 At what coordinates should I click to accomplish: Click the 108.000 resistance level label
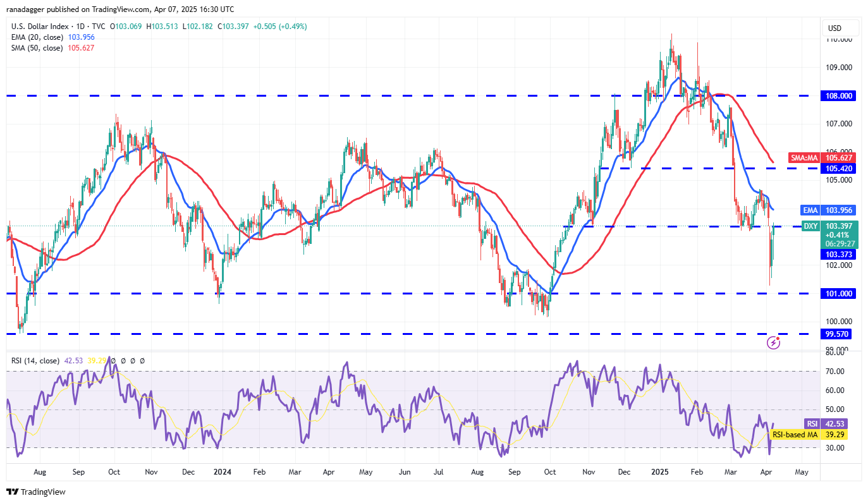(838, 96)
